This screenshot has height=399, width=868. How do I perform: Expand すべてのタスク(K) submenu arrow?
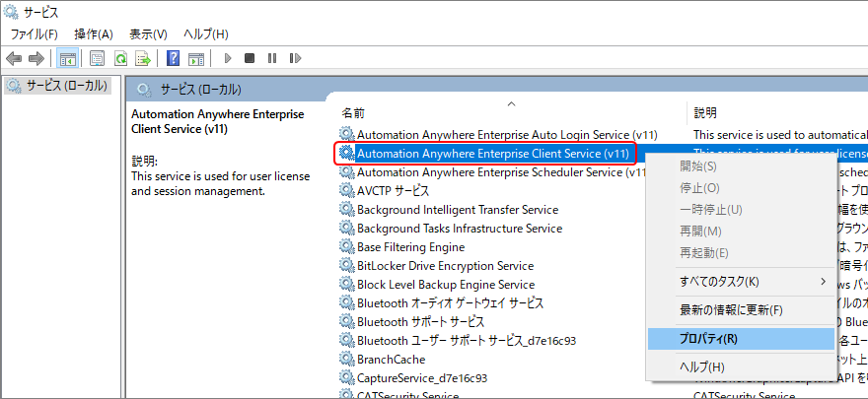click(823, 282)
